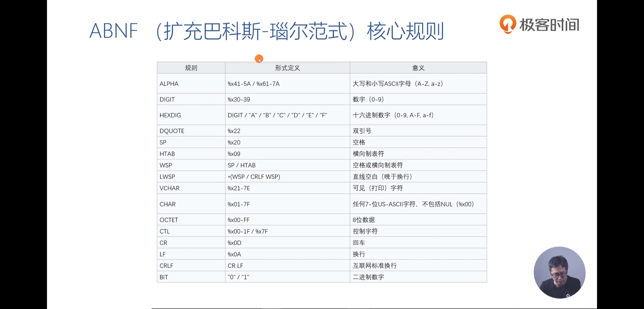Click the '空格' meaning cell

tap(418, 142)
